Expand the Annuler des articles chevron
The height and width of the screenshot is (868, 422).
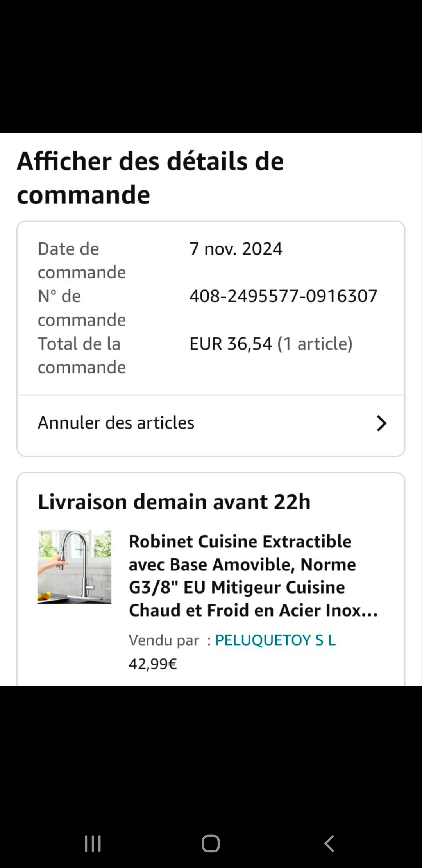coord(381,423)
